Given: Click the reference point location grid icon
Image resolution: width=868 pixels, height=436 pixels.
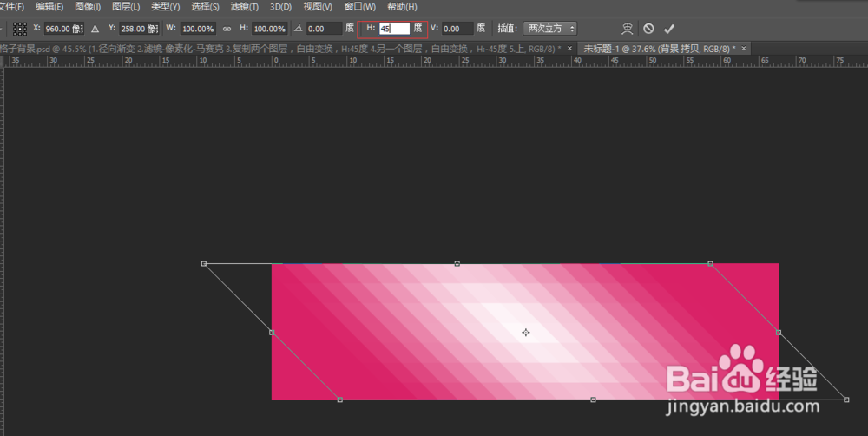Looking at the screenshot, I should pos(20,29).
